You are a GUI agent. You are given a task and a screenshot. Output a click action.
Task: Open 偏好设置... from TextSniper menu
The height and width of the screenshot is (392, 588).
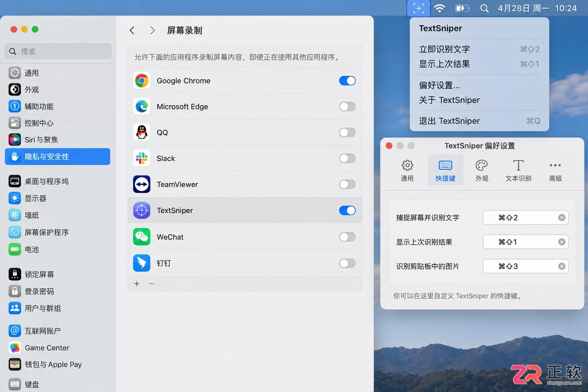(x=479, y=85)
